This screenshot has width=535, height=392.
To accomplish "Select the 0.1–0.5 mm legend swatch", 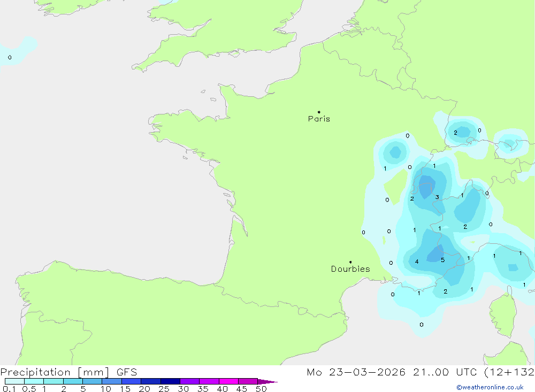I will 14,381.
